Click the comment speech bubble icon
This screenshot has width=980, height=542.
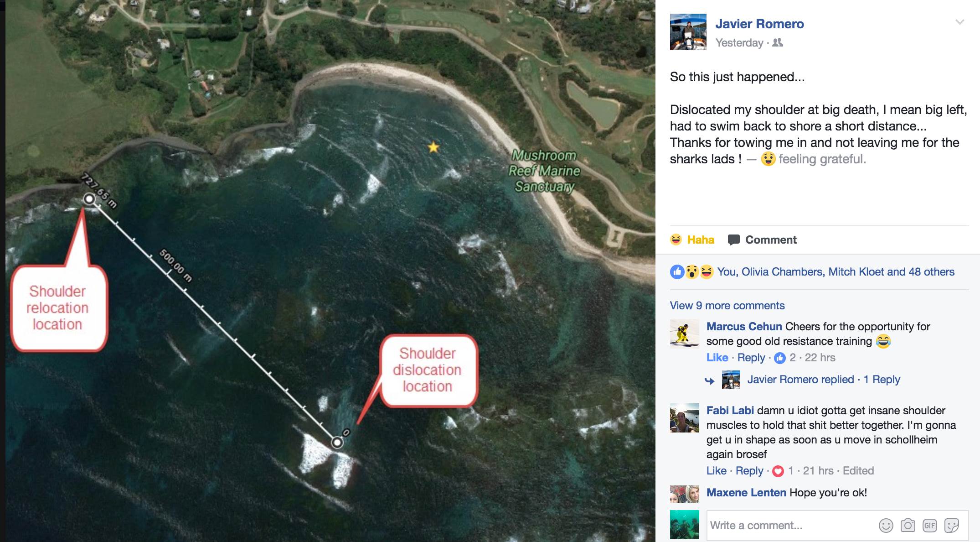[x=733, y=240]
